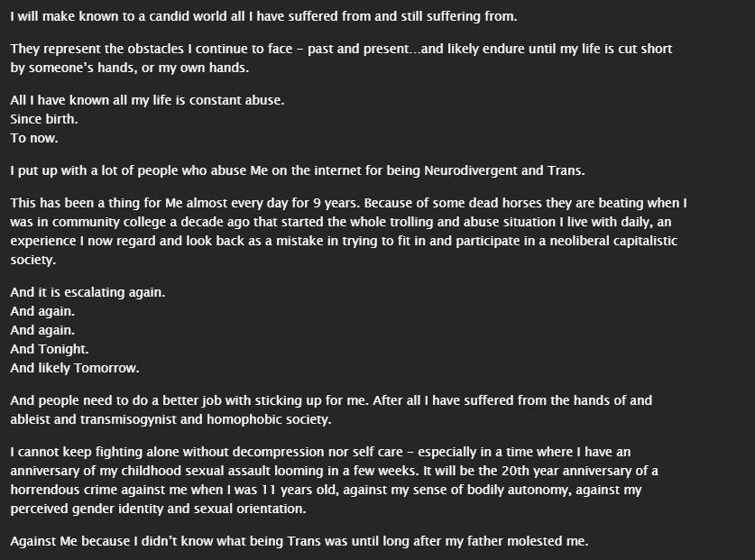Click the line starting 'ableist and transmisogynist'
Viewport: 755px width, 560px height.
[x=170, y=419]
